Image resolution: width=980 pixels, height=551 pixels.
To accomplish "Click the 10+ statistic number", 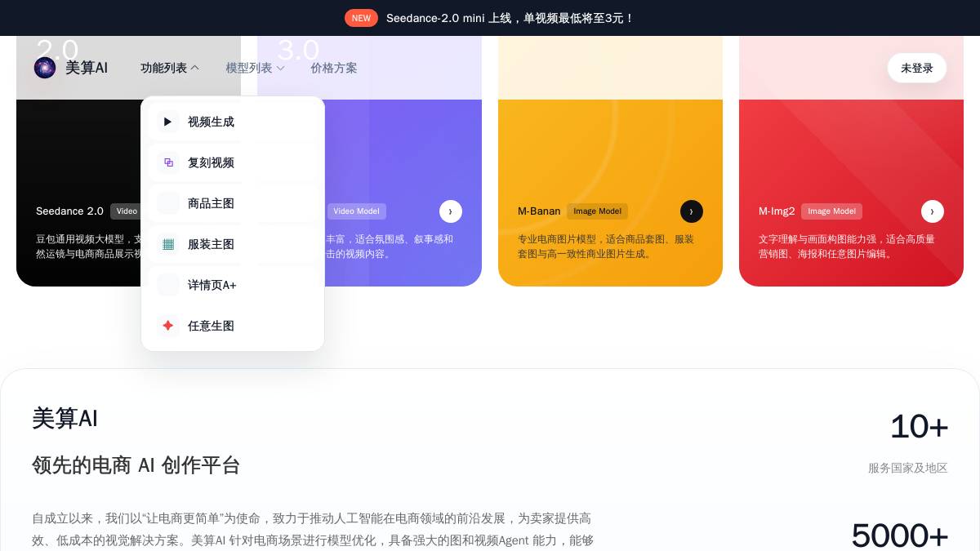I will click(x=919, y=426).
